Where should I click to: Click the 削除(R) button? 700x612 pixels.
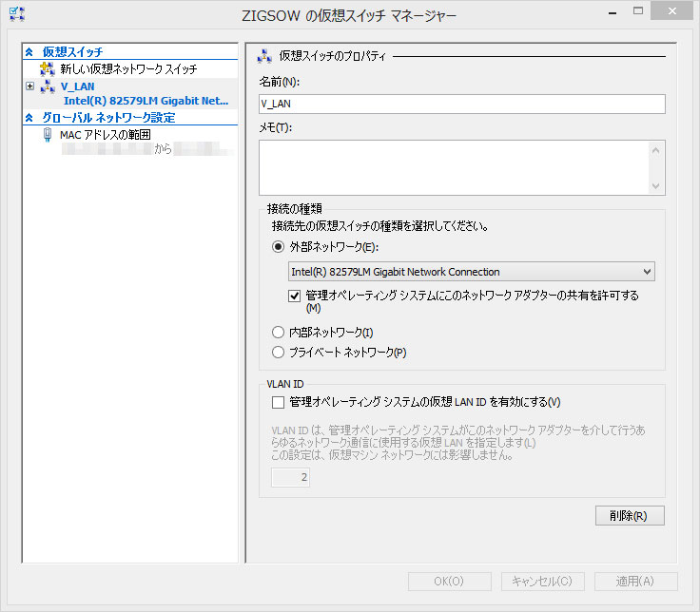click(x=630, y=516)
